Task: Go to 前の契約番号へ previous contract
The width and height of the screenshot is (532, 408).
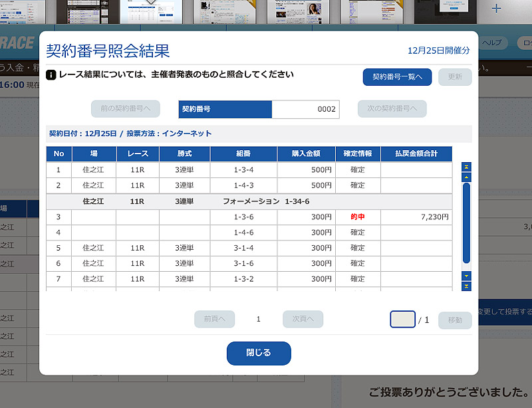Action: pyautogui.click(x=125, y=109)
